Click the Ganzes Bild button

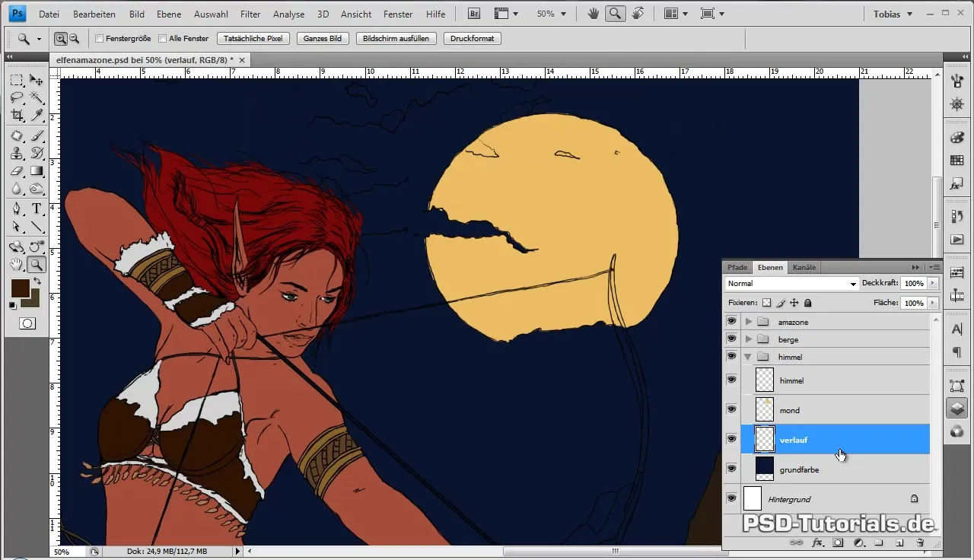pyautogui.click(x=323, y=39)
